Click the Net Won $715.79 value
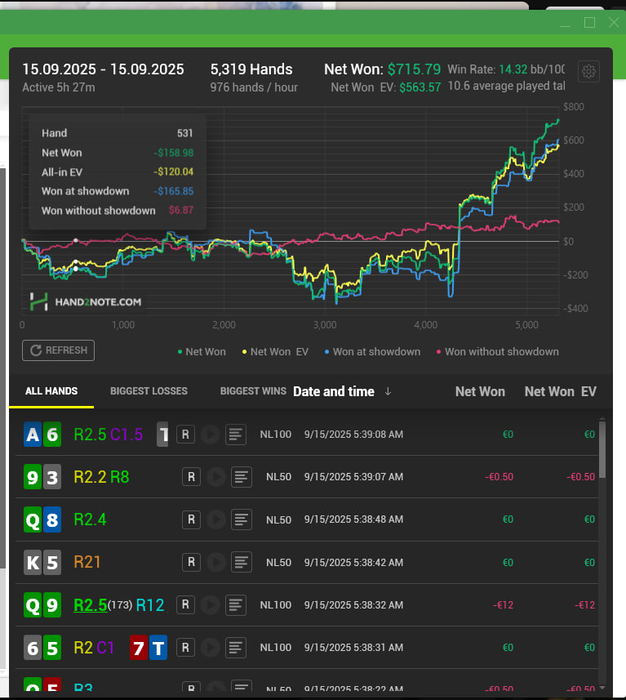The image size is (626, 700). (x=414, y=69)
